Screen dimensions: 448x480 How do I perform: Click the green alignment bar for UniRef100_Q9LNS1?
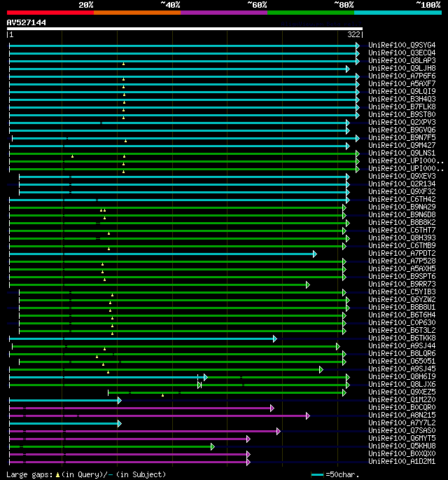[x=183, y=153]
